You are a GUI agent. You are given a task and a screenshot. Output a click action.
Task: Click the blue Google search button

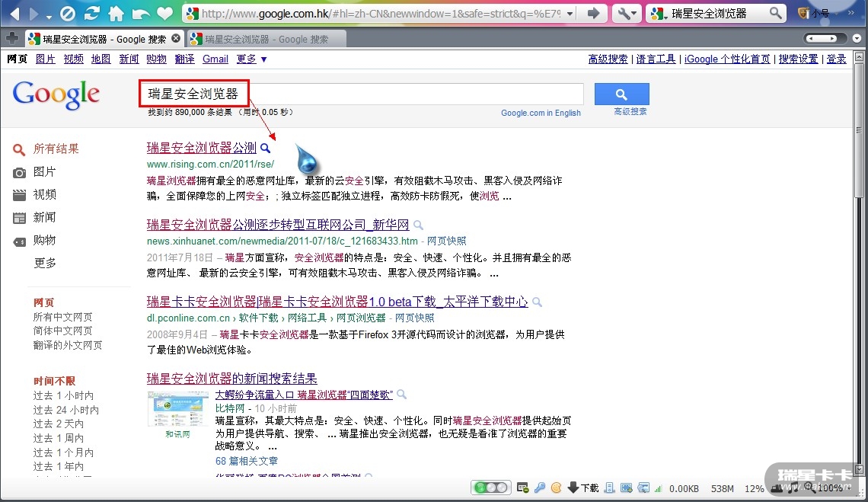[621, 94]
